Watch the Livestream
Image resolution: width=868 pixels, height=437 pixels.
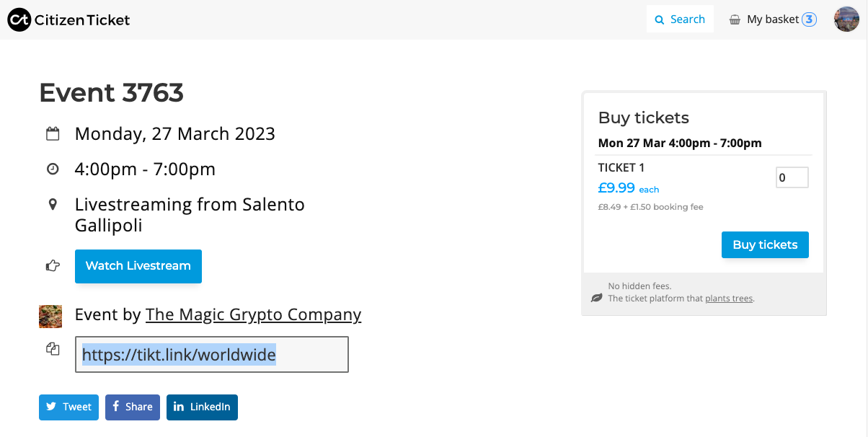point(138,266)
